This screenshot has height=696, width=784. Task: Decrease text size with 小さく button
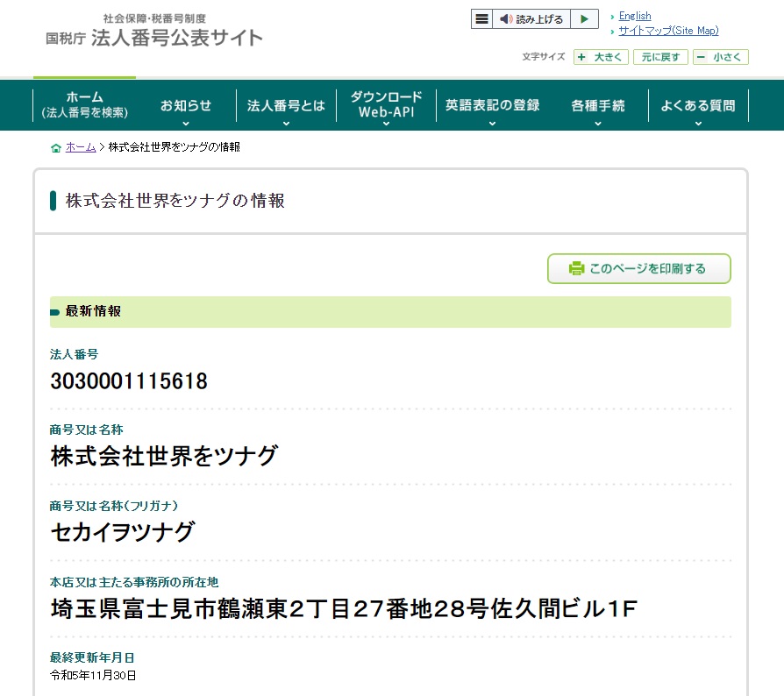tap(721, 57)
